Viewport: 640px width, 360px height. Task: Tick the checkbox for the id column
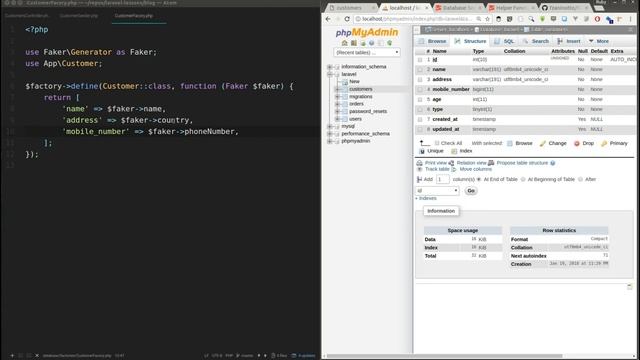point(420,60)
